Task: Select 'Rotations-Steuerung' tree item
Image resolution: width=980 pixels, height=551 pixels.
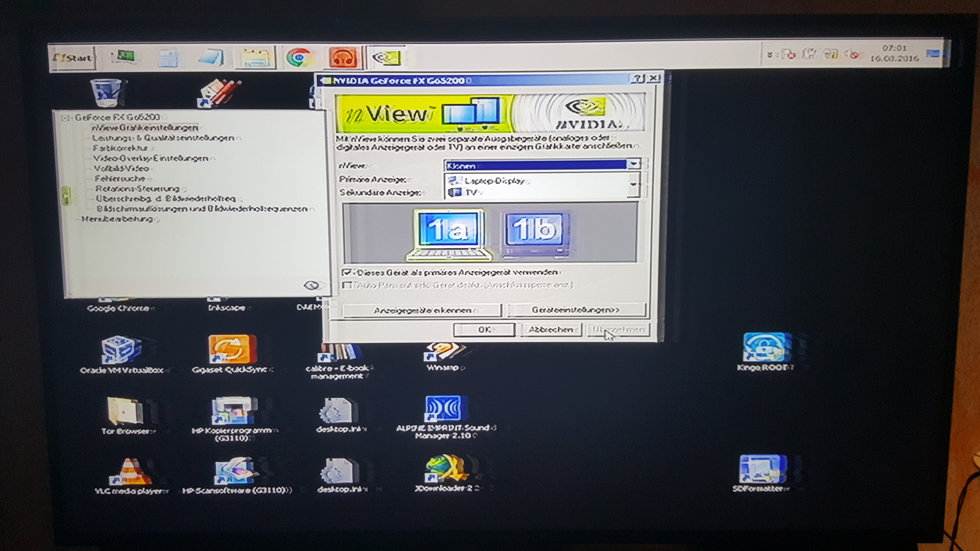Action: click(138, 189)
